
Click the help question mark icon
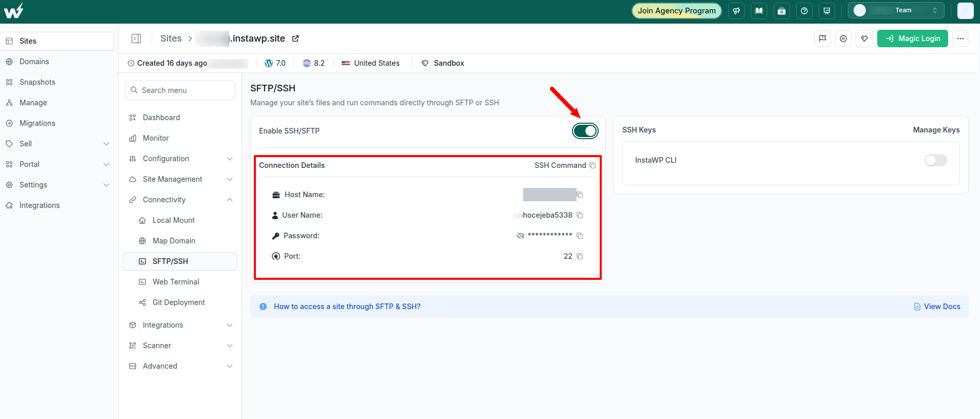click(804, 11)
